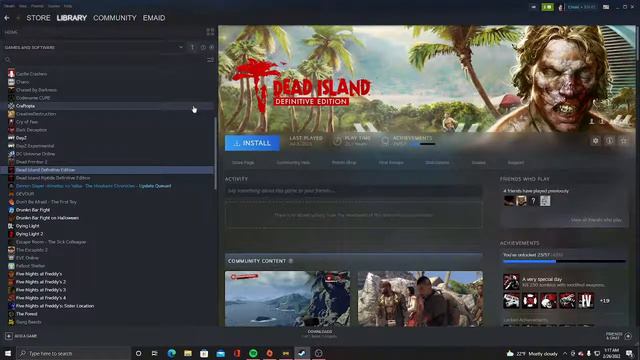Open the STORE tab

point(38,18)
